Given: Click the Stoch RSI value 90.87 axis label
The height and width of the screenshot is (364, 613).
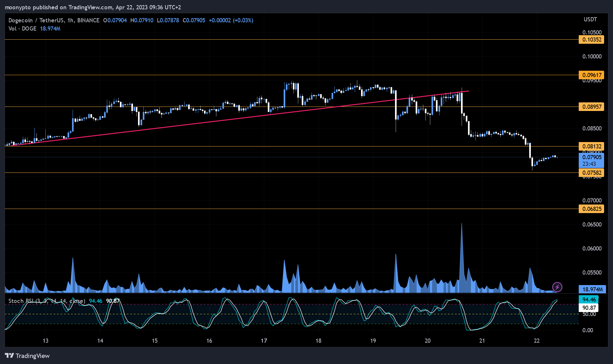Looking at the screenshot, I should click(x=589, y=308).
